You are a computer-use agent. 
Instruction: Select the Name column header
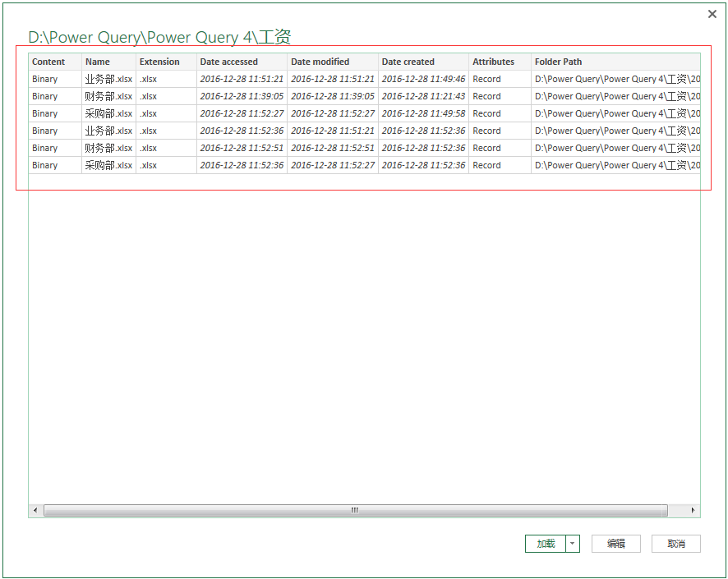tap(108, 62)
